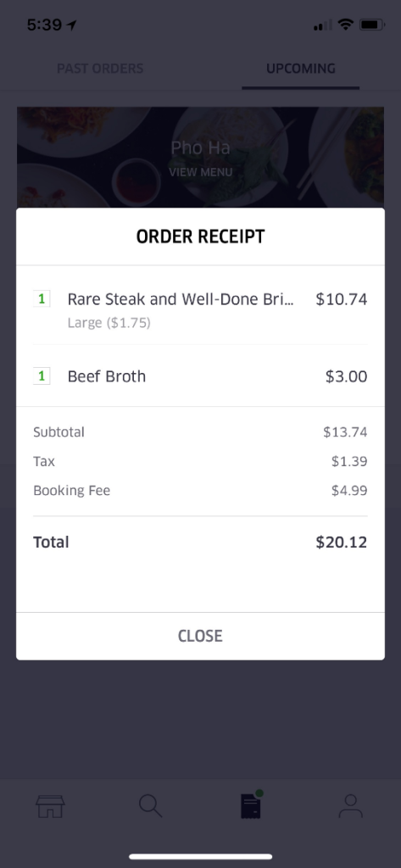Tap the Total amount $20.12
This screenshot has height=868, width=401.
point(341,542)
